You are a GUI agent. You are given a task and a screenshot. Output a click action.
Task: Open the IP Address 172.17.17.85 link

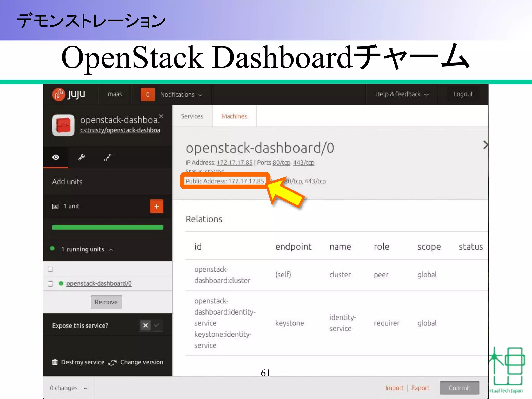[x=235, y=163]
